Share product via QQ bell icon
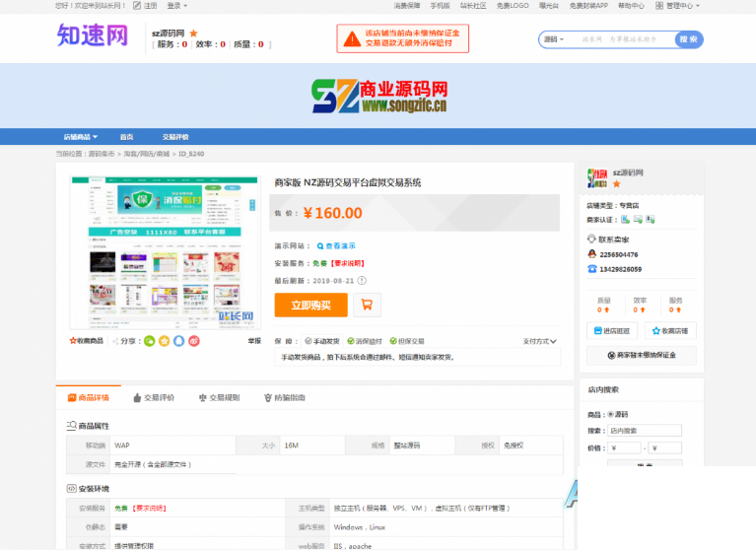 click(179, 341)
